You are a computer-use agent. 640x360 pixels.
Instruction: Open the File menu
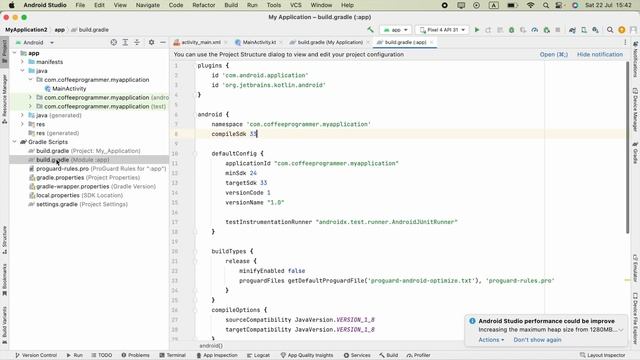[x=80, y=5]
